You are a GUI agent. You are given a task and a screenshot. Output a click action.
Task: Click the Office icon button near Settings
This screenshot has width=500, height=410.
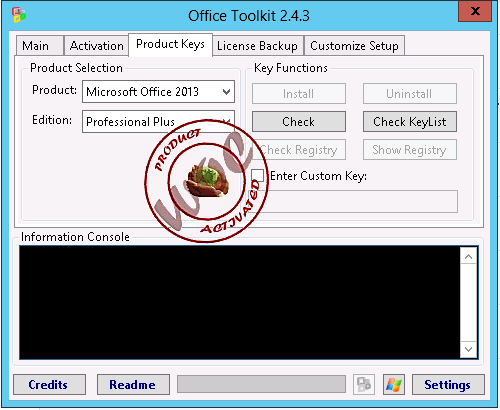coord(364,385)
